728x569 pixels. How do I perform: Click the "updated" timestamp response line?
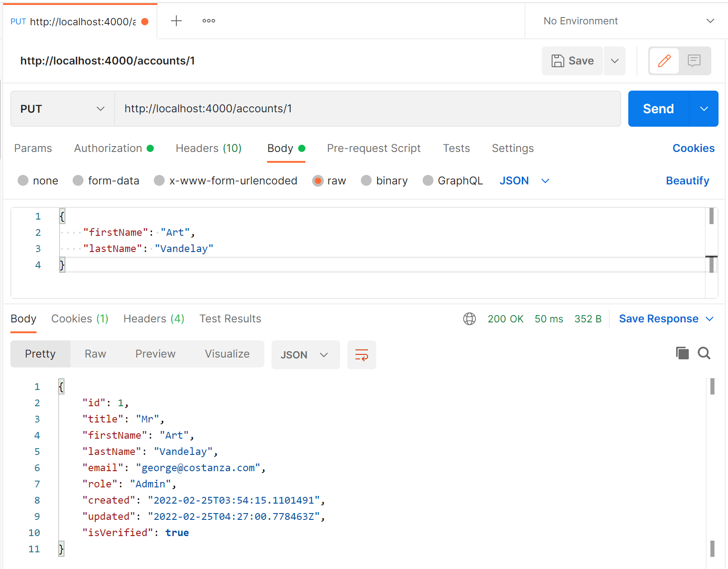204,516
